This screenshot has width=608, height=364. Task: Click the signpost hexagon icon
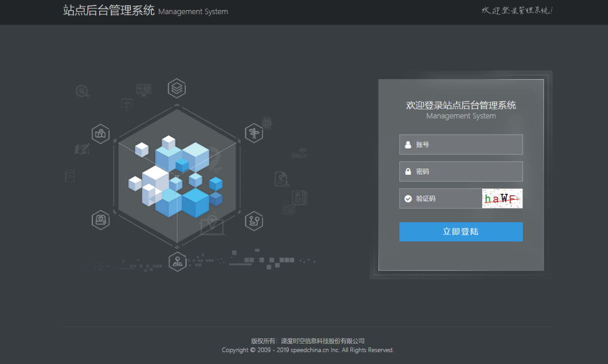tap(254, 134)
